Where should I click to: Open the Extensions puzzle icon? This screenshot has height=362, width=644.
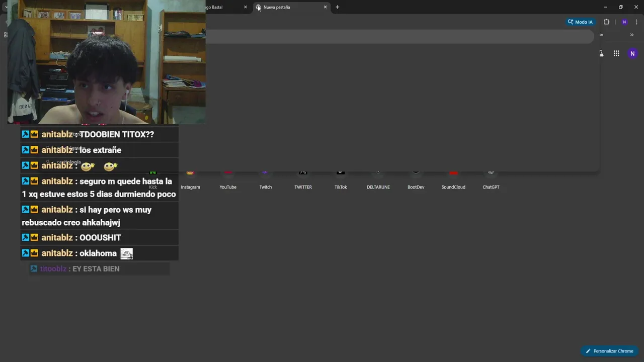point(606,22)
